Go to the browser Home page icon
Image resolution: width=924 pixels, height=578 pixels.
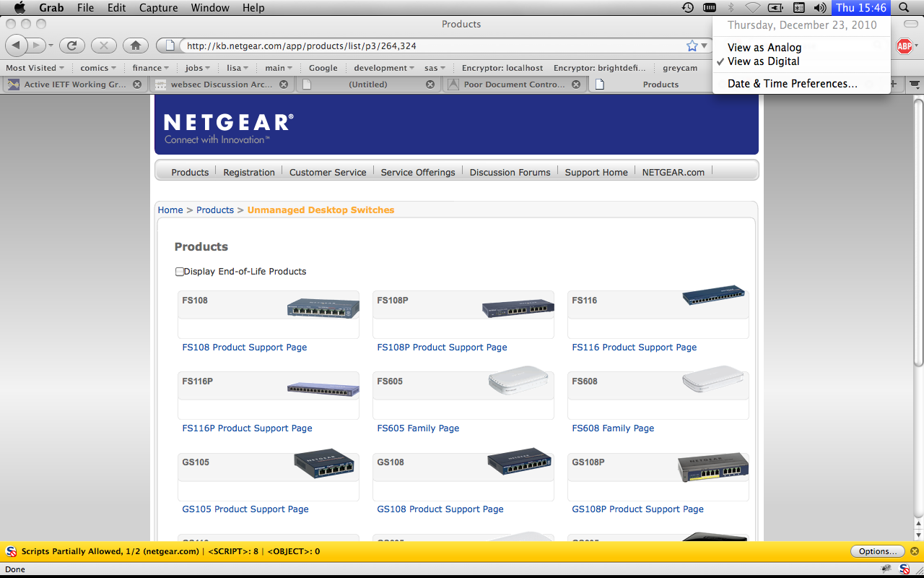[x=136, y=46]
